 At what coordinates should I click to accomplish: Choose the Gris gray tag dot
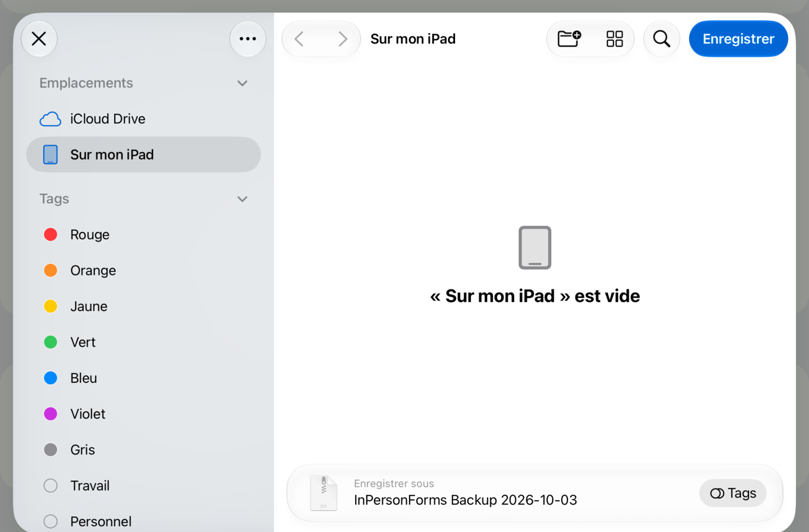[51, 450]
